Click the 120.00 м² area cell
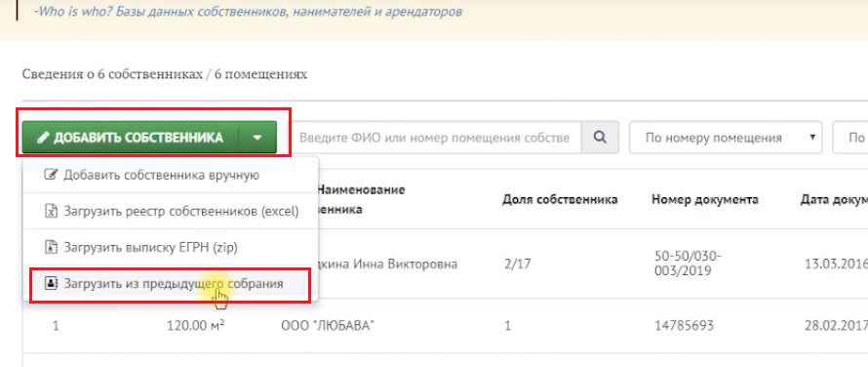Image resolution: width=868 pixels, height=367 pixels. click(195, 325)
